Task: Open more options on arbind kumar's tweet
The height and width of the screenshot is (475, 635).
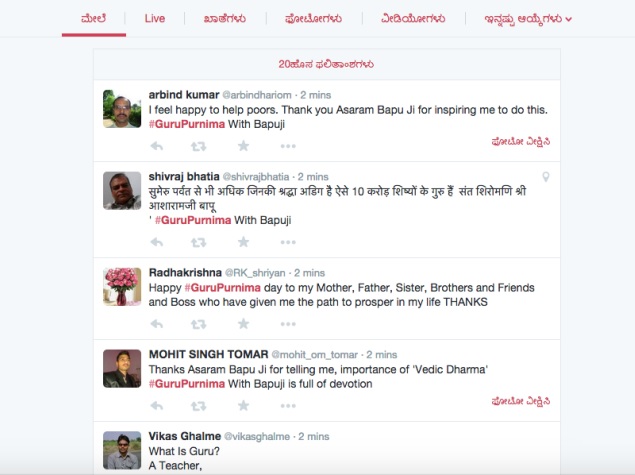Action: 288,146
